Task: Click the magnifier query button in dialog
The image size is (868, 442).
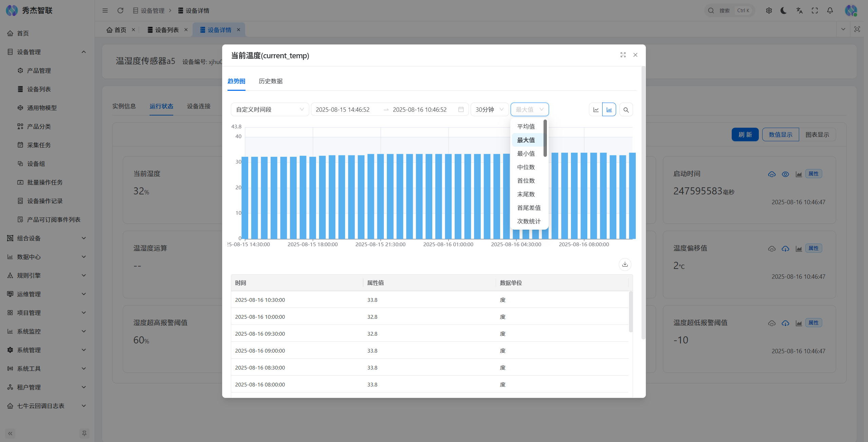Action: (626, 110)
